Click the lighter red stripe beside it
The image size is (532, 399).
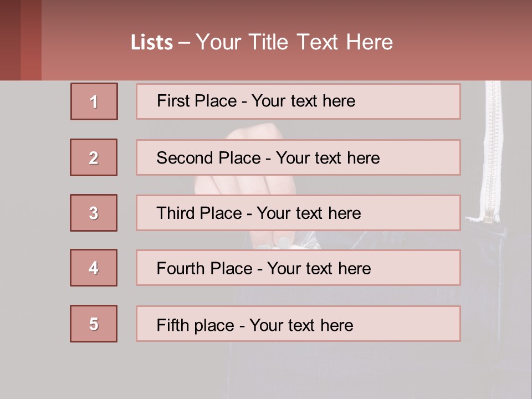[x=31, y=40]
